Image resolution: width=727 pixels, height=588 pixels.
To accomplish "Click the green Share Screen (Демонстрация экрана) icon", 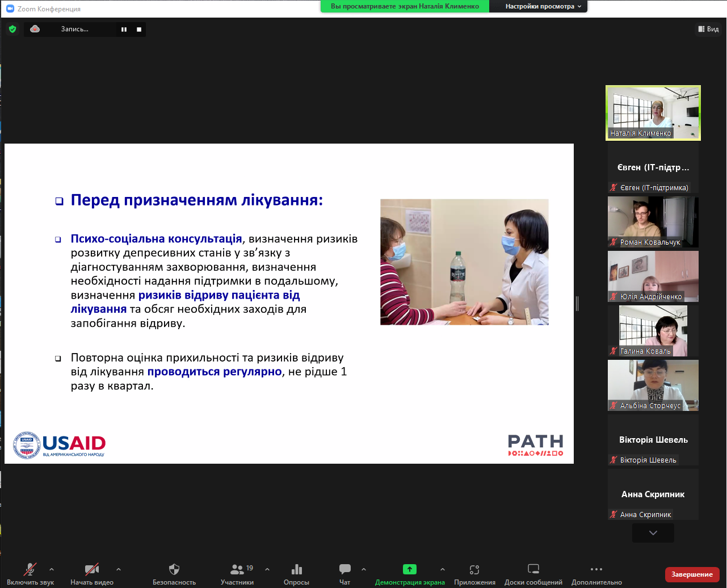I will [x=409, y=570].
